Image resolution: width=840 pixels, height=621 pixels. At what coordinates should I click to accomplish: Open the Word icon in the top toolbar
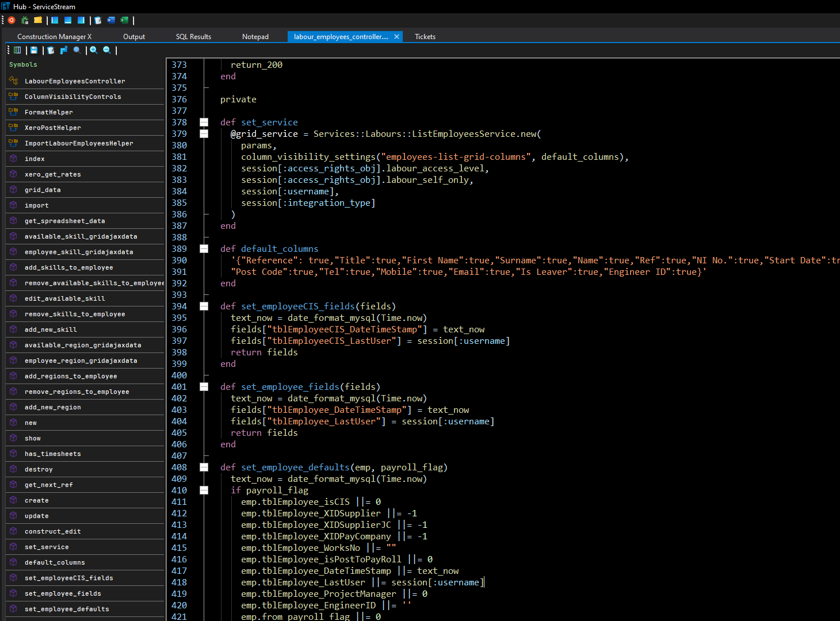111,20
